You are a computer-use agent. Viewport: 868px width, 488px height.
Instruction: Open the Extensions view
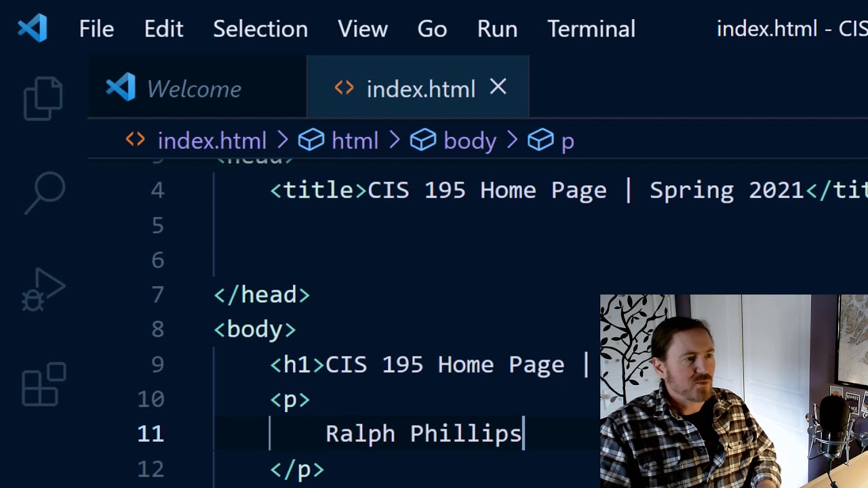pos(43,385)
